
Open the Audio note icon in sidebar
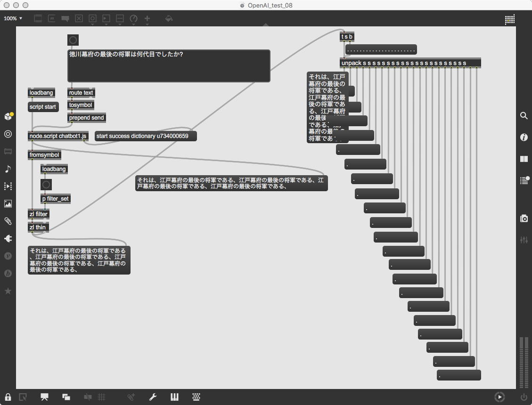coord(8,169)
